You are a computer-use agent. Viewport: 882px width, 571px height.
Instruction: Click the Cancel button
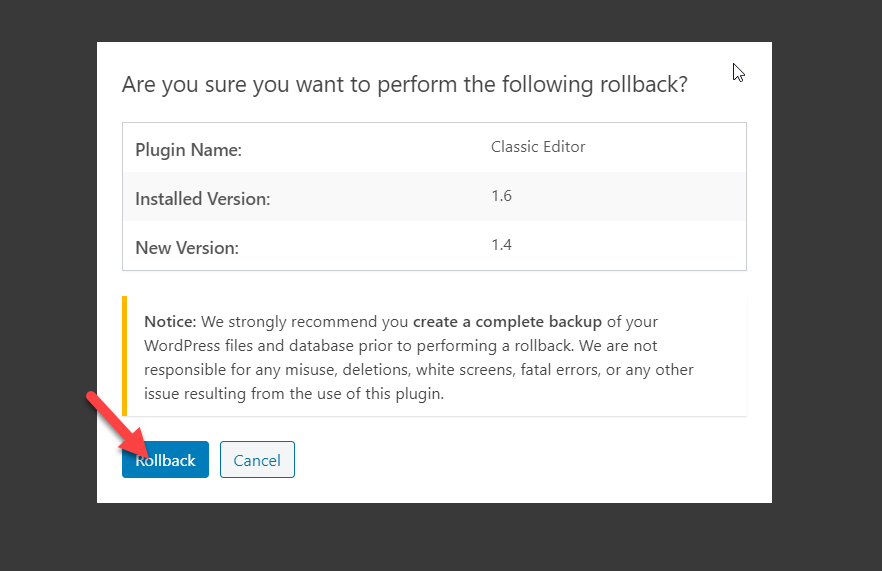(x=257, y=460)
